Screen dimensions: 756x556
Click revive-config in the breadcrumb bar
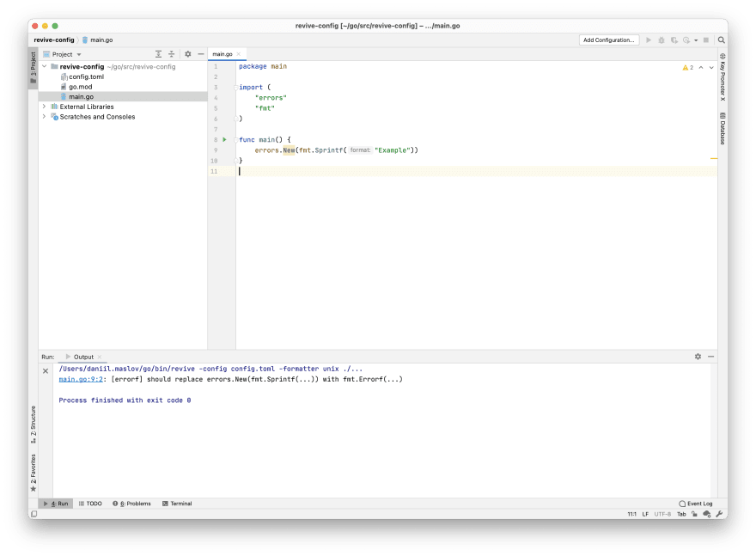pyautogui.click(x=54, y=40)
